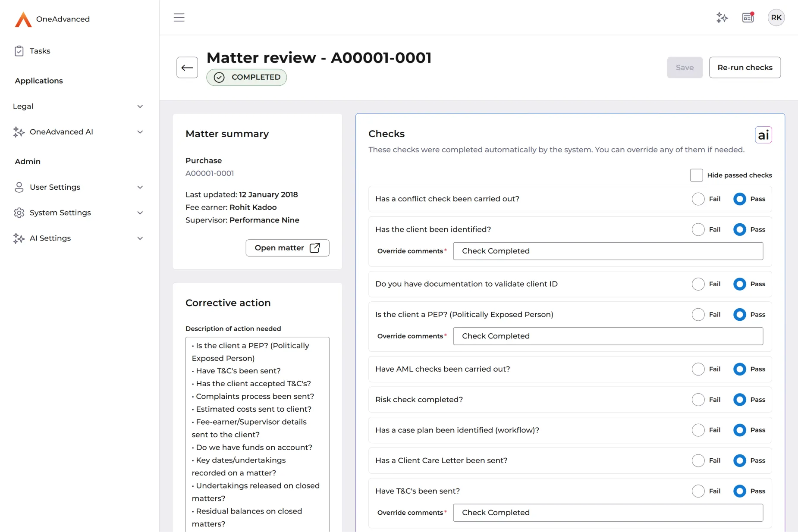The image size is (798, 532).
Task: Click the back arrow button
Action: pyautogui.click(x=187, y=68)
